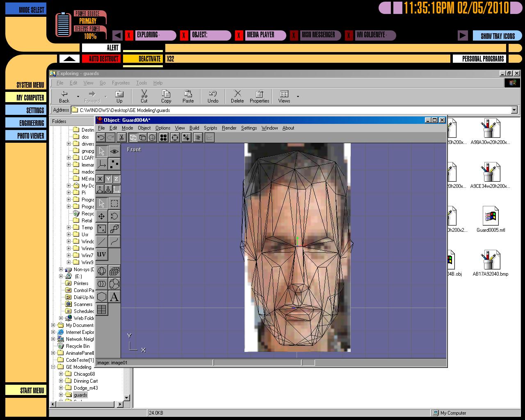Add a cylinder primitive
525x420 pixels.
[x=102, y=284]
